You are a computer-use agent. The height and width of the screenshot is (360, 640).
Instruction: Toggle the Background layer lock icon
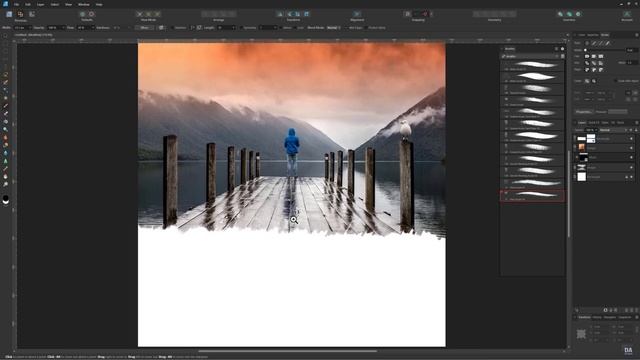(627, 177)
